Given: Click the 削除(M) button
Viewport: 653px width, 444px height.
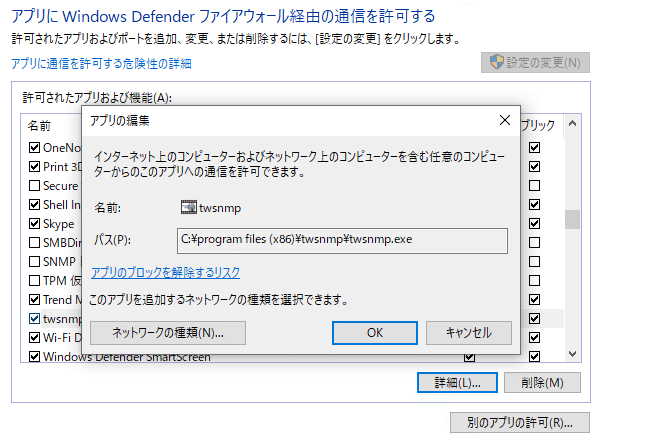Looking at the screenshot, I should [542, 382].
